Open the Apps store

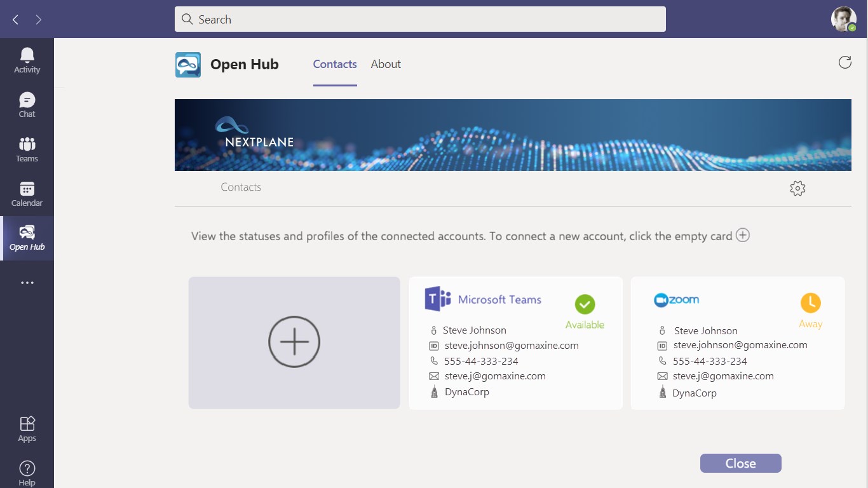[x=27, y=429]
